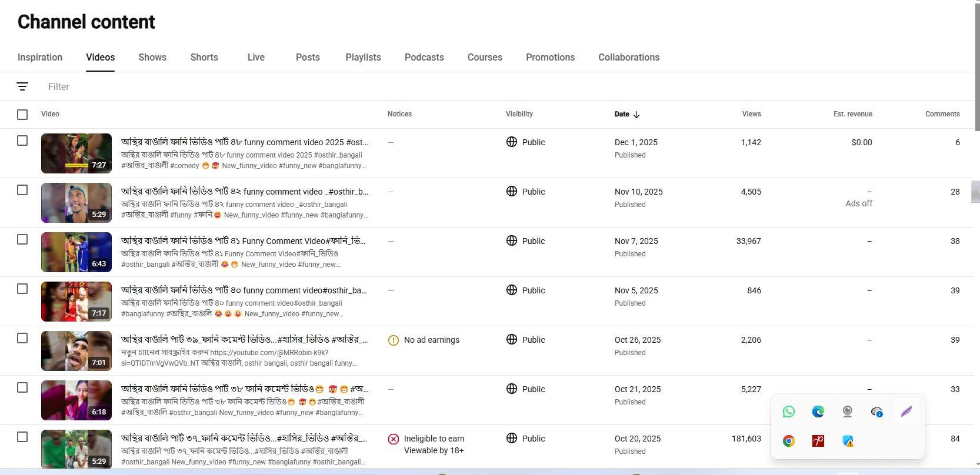Click globe visibility icon for Oct 26, 2025 video
The image size is (980, 475).
point(512,339)
